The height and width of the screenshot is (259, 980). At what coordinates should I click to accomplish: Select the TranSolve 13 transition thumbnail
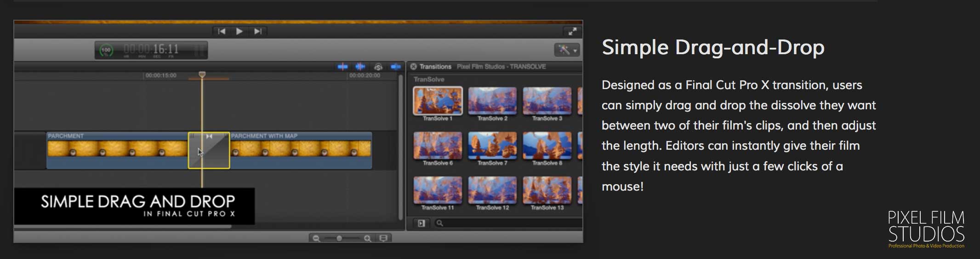pos(547,190)
